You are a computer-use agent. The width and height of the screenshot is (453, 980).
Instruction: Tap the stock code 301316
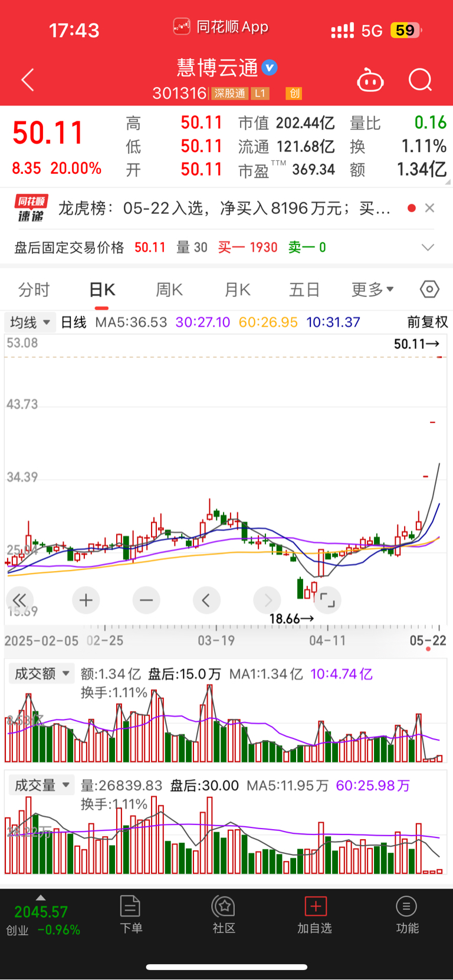pos(179,93)
